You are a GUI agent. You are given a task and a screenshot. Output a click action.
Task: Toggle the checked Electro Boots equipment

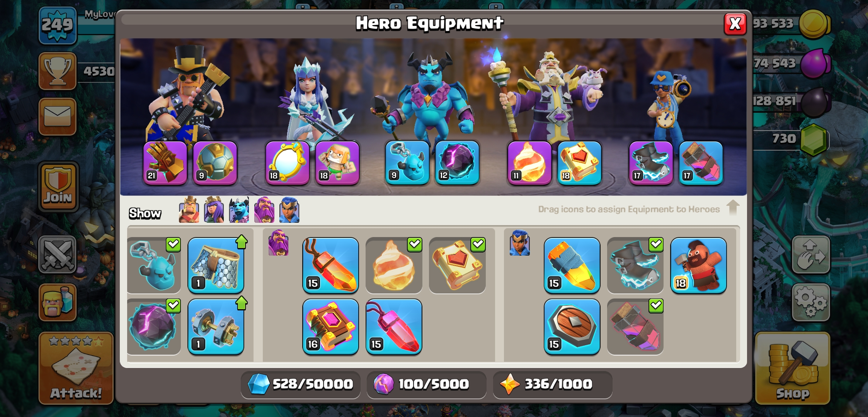click(635, 265)
